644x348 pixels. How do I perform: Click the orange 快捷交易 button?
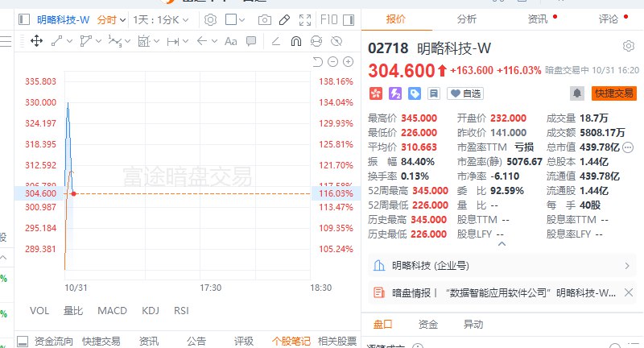614,93
